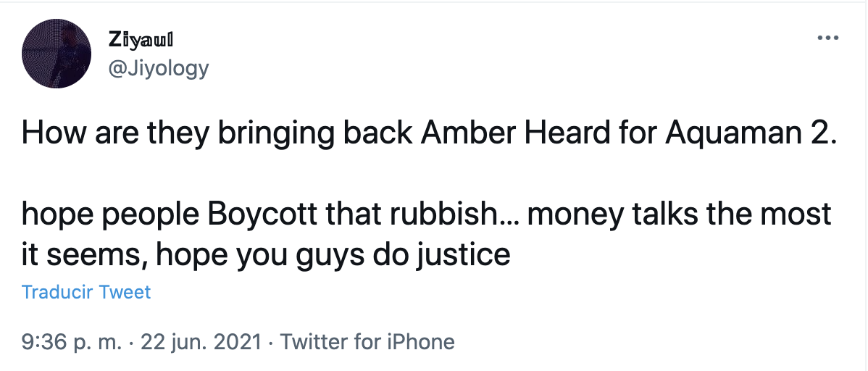This screenshot has width=868, height=371.
Task: Click the Traducir Tweet link
Action: tap(86, 293)
